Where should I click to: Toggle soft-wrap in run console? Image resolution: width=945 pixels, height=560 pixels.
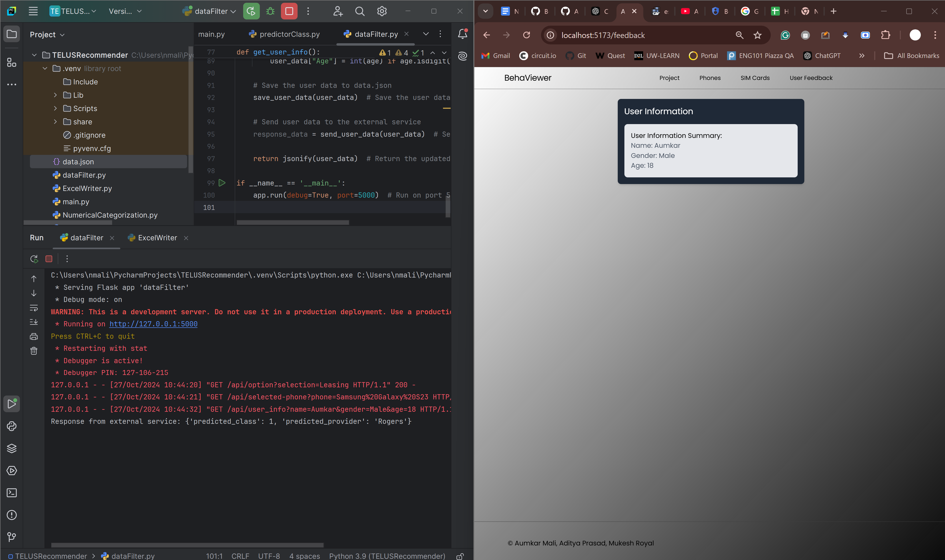(34, 308)
